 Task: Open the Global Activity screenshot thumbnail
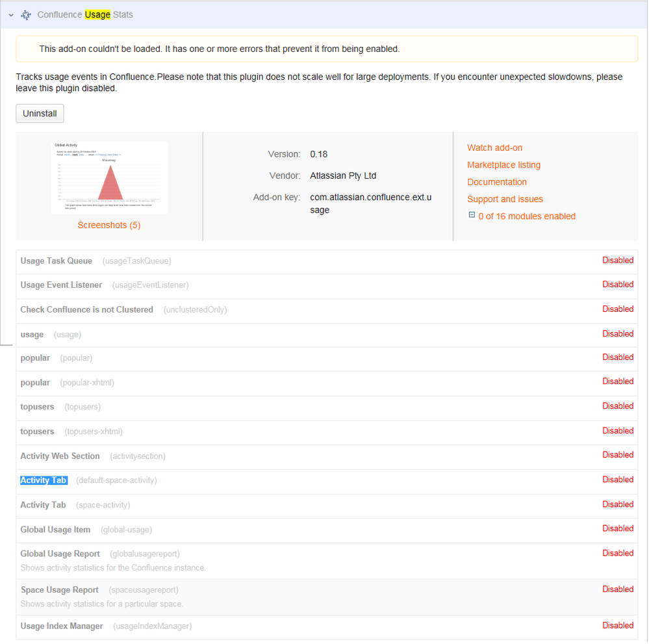[109, 177]
